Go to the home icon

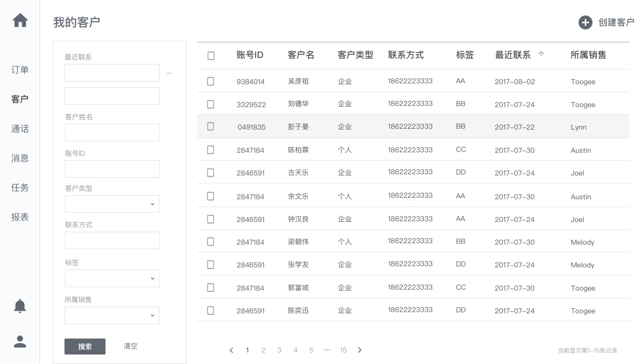coord(20,21)
